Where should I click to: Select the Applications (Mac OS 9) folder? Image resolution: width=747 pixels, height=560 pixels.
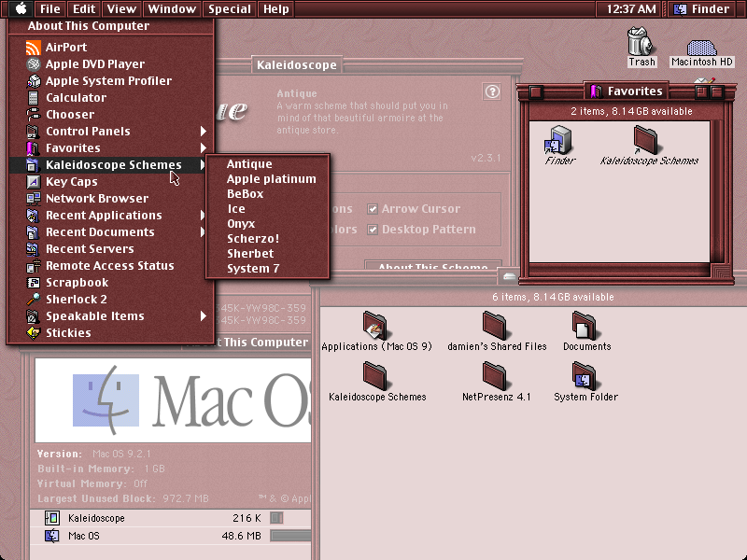pyautogui.click(x=375, y=325)
